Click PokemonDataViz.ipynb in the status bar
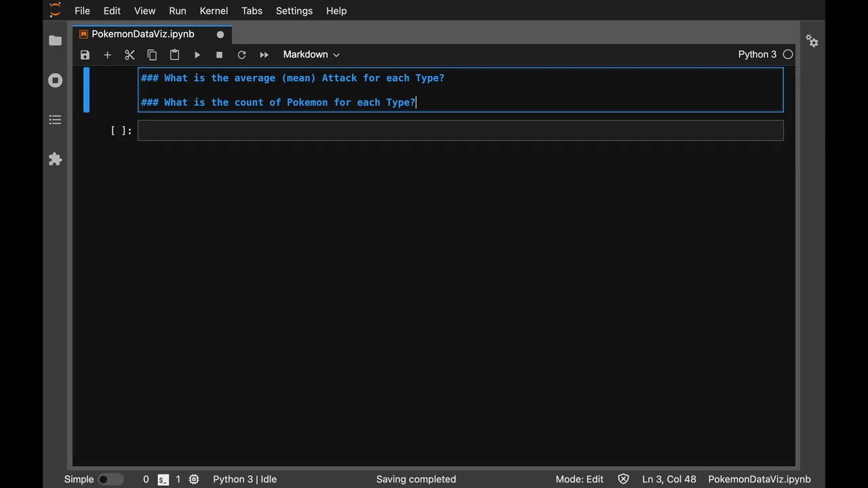 (759, 479)
